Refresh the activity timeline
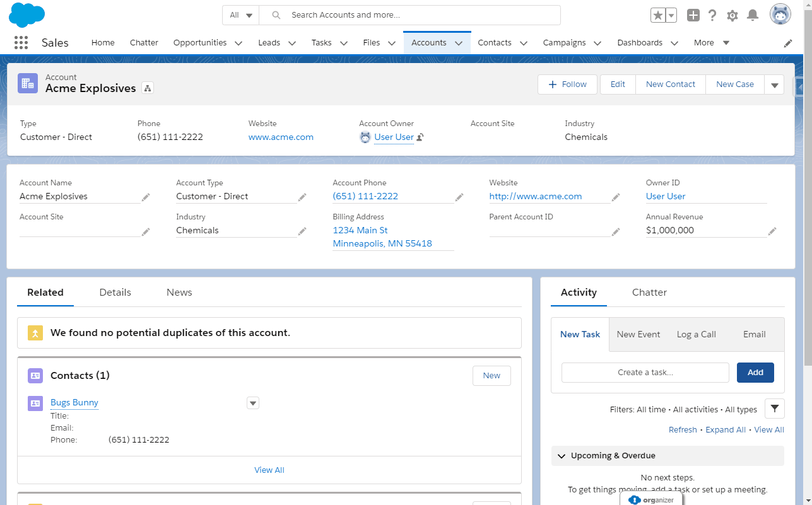The width and height of the screenshot is (812, 505). tap(683, 430)
